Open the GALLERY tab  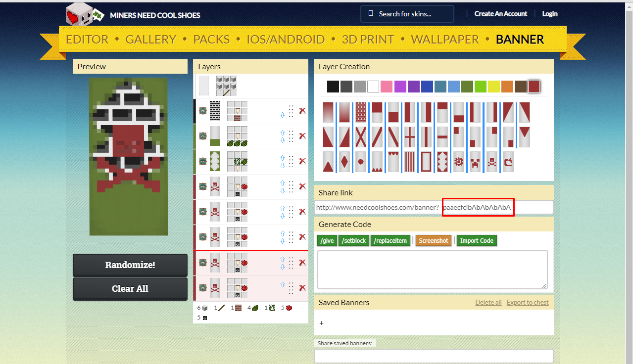coord(150,40)
